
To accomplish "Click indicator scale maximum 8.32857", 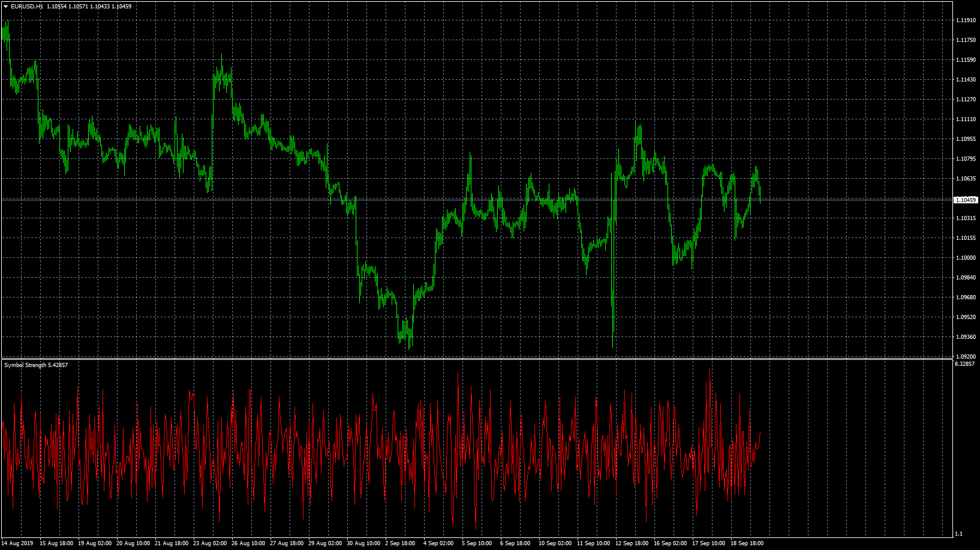I will (964, 364).
